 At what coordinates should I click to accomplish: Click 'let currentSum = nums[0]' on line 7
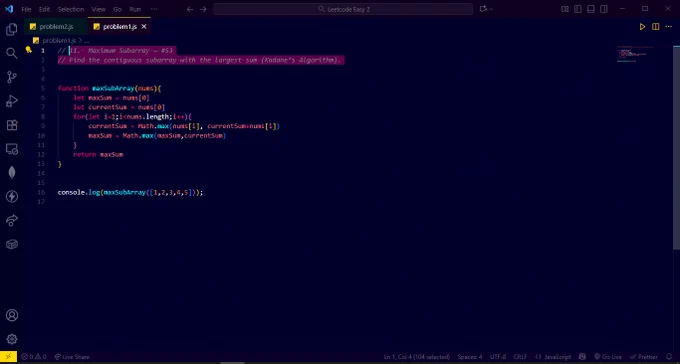point(119,107)
